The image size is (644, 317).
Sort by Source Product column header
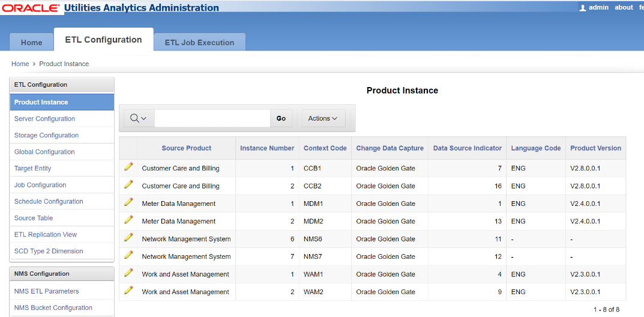187,148
